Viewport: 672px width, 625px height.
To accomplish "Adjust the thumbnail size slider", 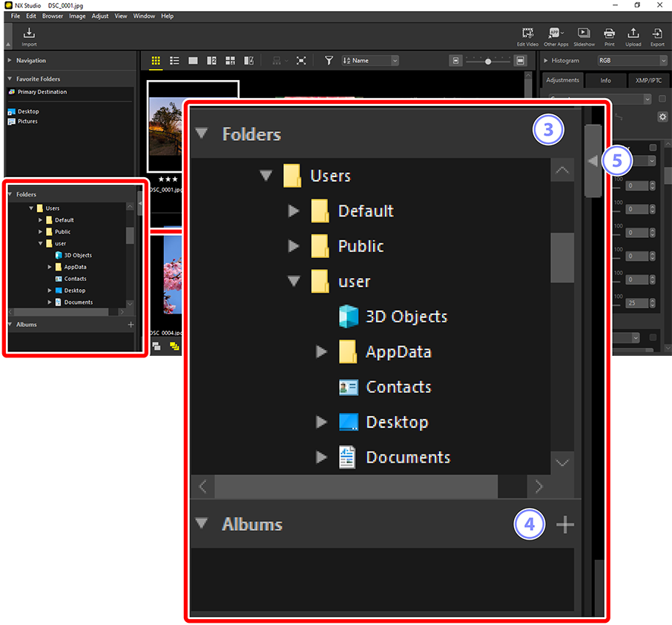I will tap(487, 61).
